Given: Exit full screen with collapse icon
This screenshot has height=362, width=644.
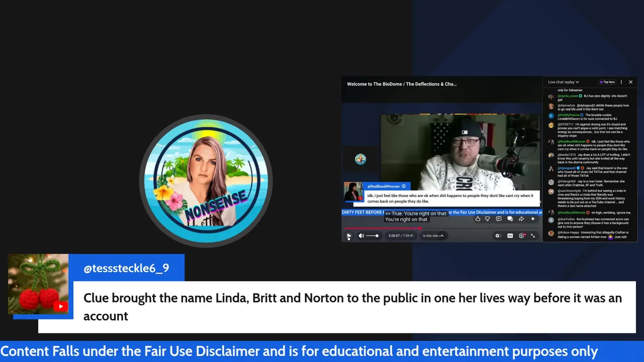Looking at the screenshot, I should coord(533,236).
